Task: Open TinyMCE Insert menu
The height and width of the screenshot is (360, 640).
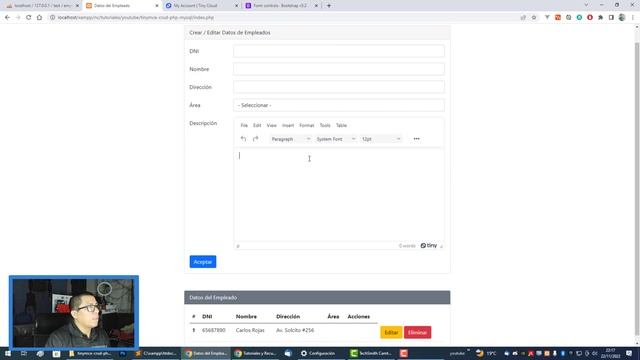Action: 288,125
